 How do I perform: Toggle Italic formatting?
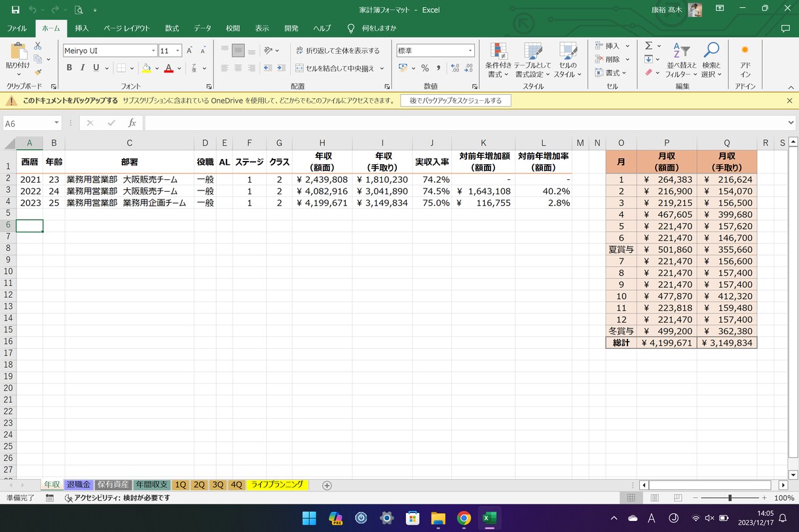pyautogui.click(x=83, y=68)
